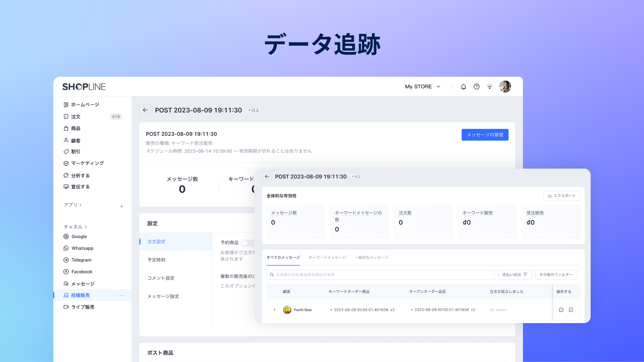Expand the Yuchi Guo row triangle

tap(275, 310)
